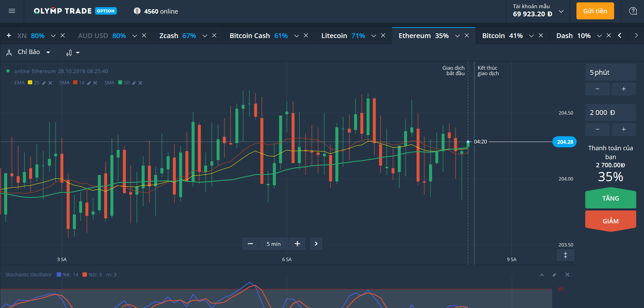Increase the trade amount with plus
This screenshot has height=308, width=644.
point(624,129)
